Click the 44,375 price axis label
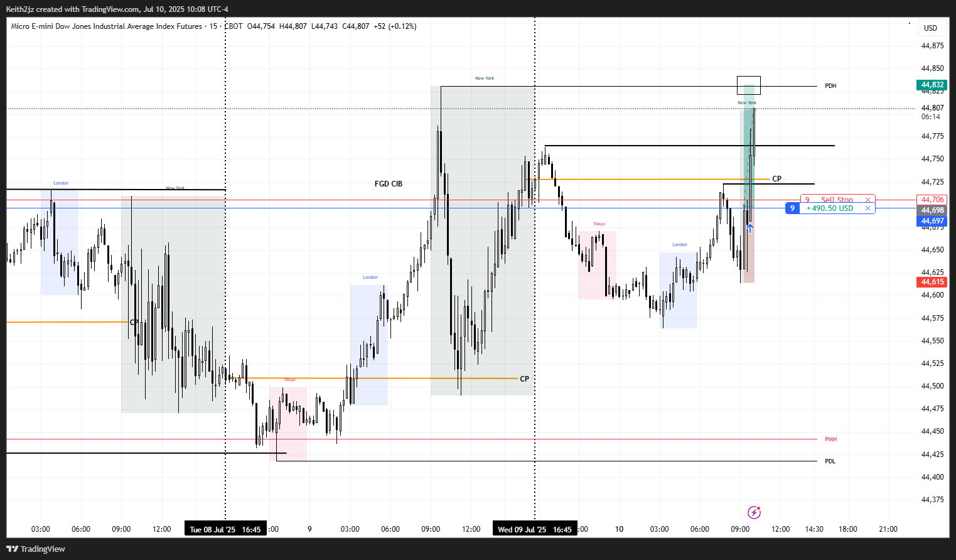956x560 pixels. pos(932,500)
